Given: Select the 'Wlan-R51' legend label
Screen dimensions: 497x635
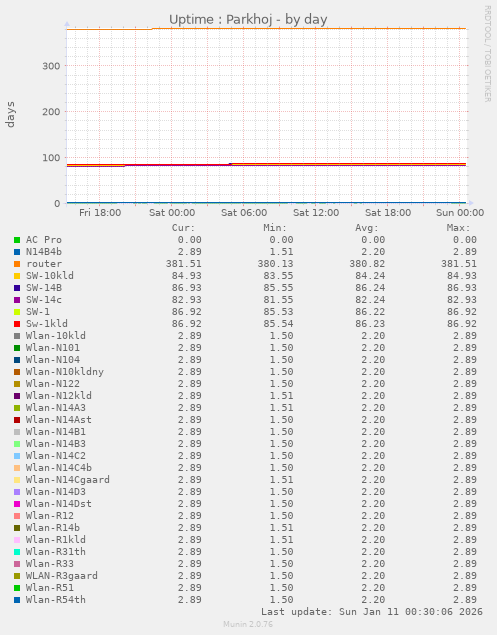Looking at the screenshot, I should pyautogui.click(x=50, y=588).
